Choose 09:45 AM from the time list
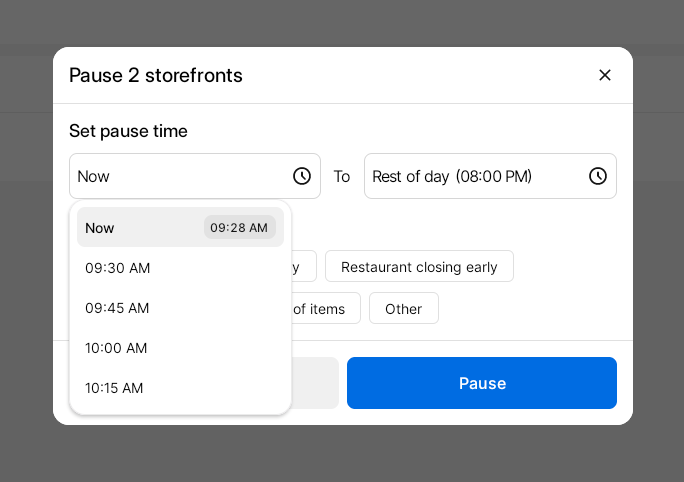684x482 pixels. (118, 308)
